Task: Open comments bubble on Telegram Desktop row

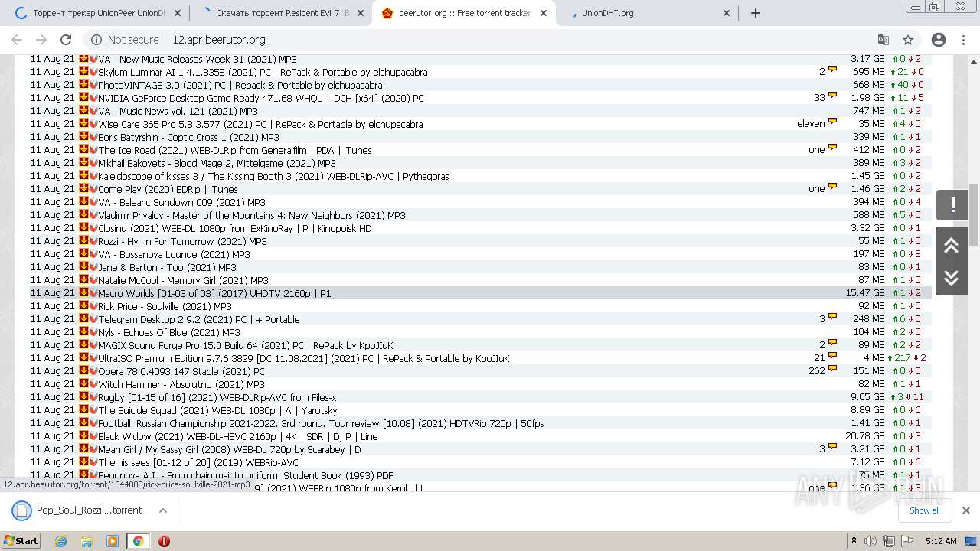Action: [x=832, y=318]
